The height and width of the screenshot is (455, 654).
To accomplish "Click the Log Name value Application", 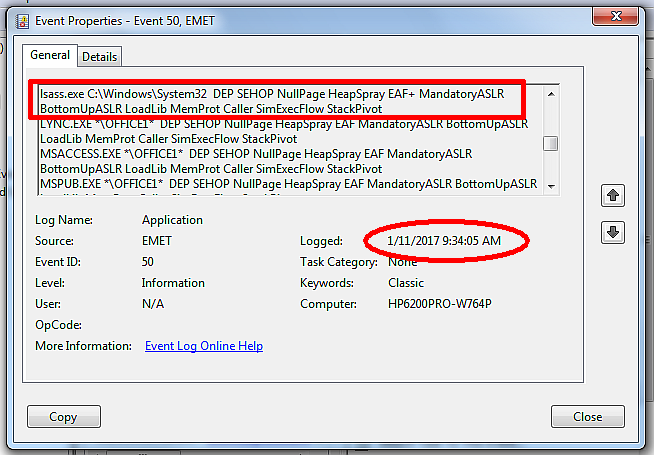I will pos(172,220).
